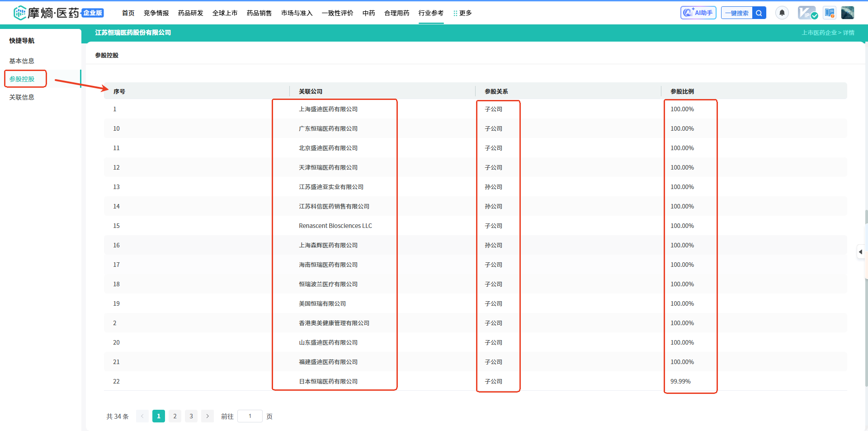
Task: Open the 首页 menu item
Action: 128,13
